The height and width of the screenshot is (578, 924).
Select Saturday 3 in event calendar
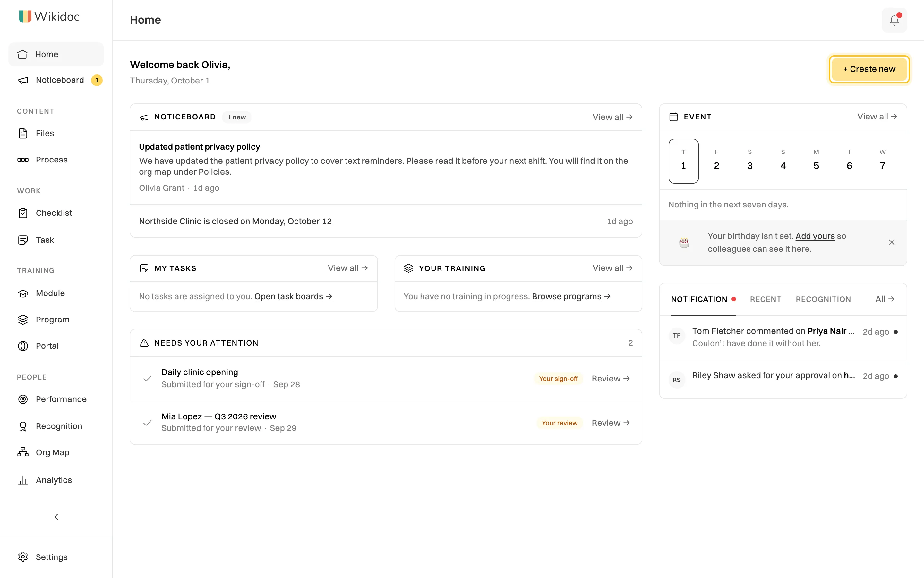pos(750,161)
